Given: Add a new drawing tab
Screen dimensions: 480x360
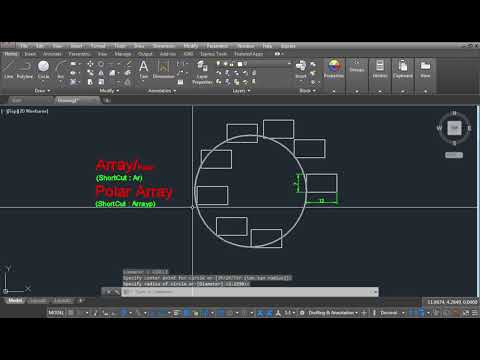Looking at the screenshot, I should 107,100.
